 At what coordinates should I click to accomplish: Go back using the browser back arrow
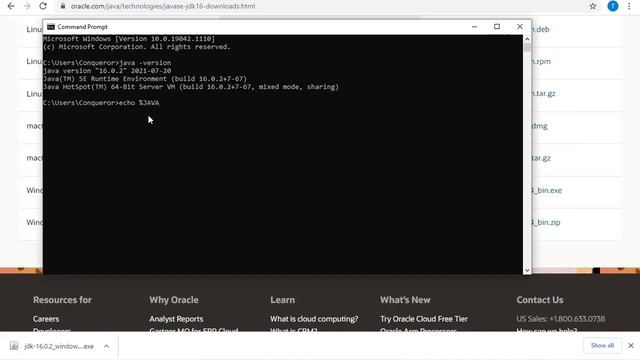[x=11, y=6]
